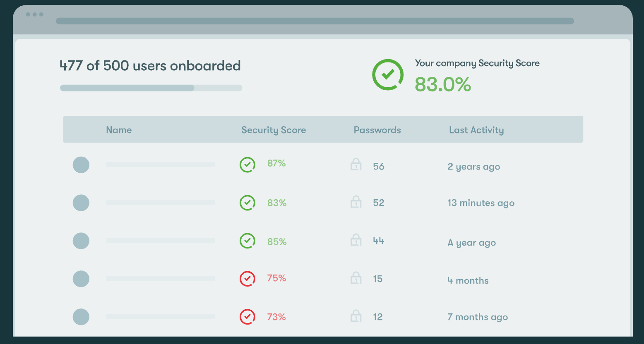Viewport: 644px width, 344px height.
Task: Sort by the Last Activity column header
Action: 476,130
